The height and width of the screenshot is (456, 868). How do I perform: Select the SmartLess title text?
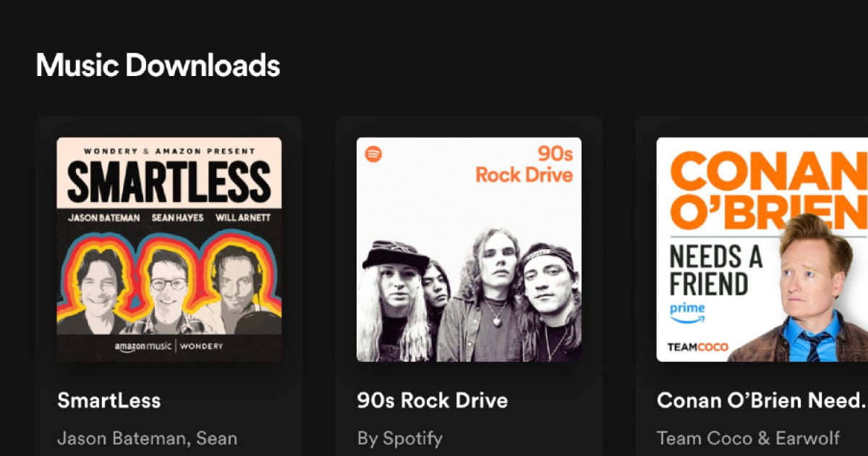point(109,400)
